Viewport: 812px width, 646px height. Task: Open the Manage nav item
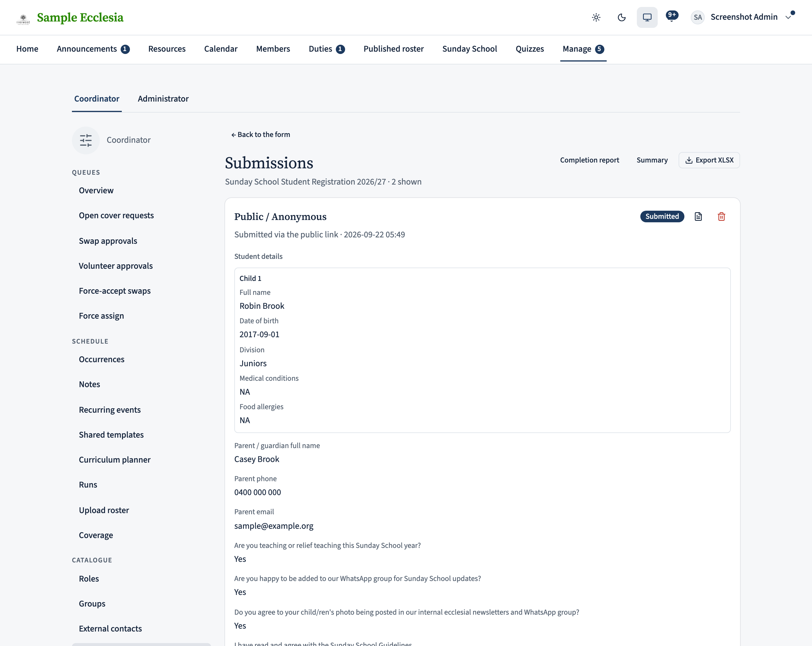(583, 49)
